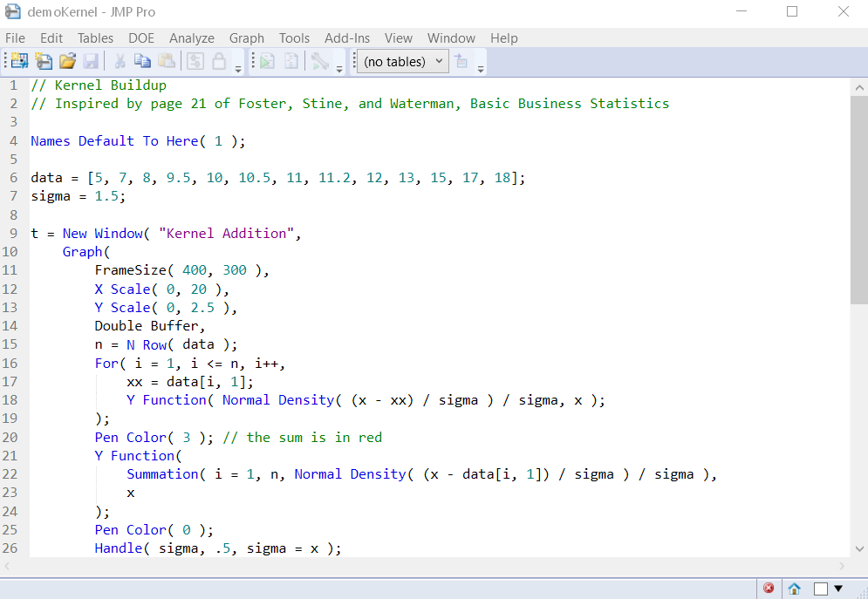Click the scroll-down arrow on the scrollbar
Image resolution: width=868 pixels, height=599 pixels.
pyautogui.click(x=859, y=548)
